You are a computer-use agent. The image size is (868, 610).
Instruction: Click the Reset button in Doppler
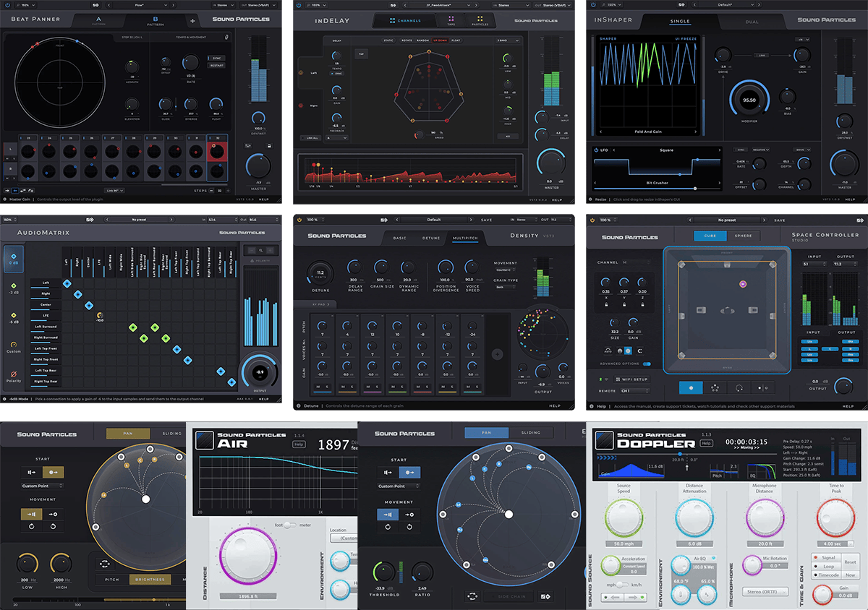click(850, 562)
